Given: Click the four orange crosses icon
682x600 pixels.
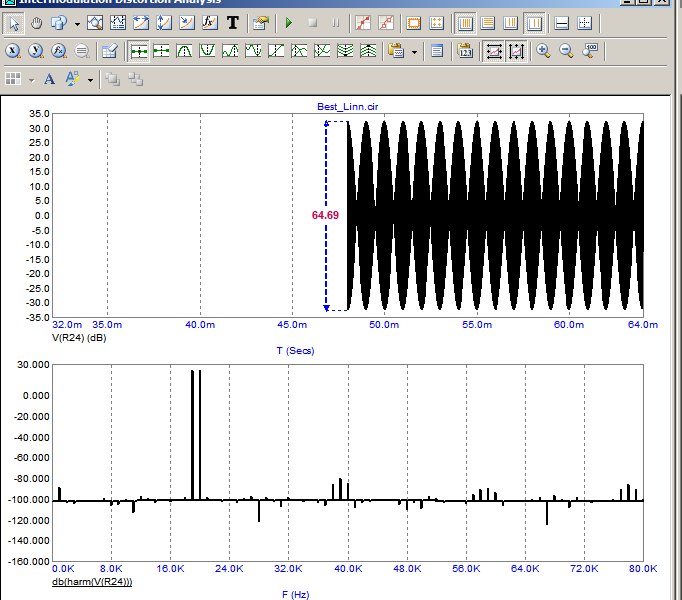Looking at the screenshot, I should pyautogui.click(x=436, y=23).
